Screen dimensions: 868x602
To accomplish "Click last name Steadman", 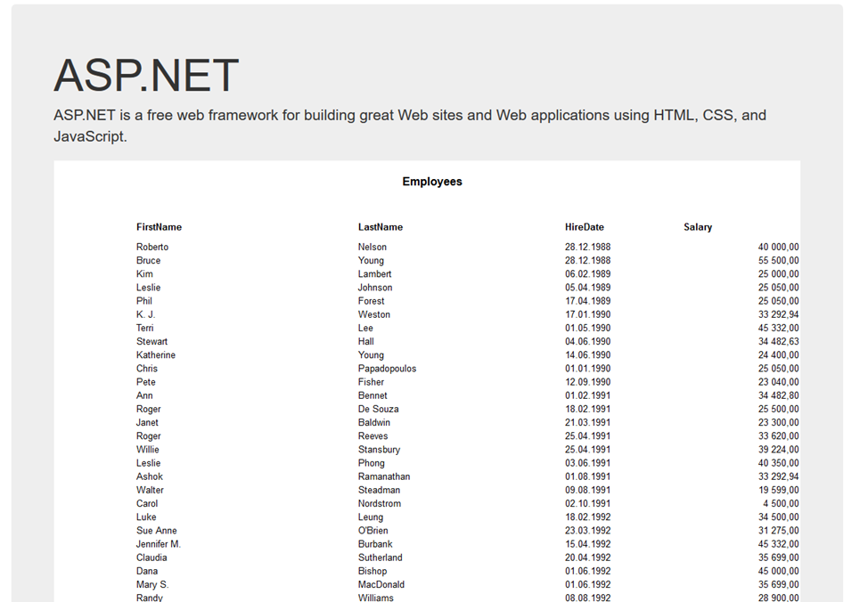I will pyautogui.click(x=379, y=490).
